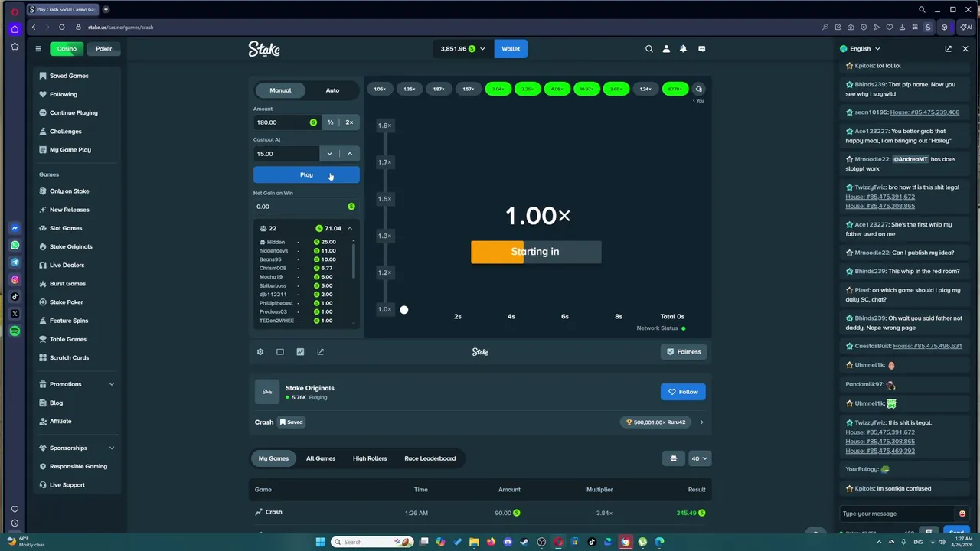This screenshot has width=980, height=551.
Task: Open live stats chart icon
Action: click(300, 352)
